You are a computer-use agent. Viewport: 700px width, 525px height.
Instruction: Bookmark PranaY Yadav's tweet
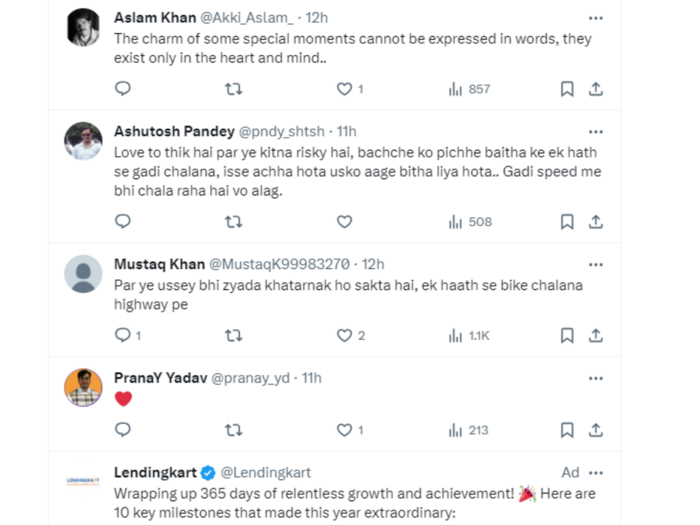(x=567, y=430)
